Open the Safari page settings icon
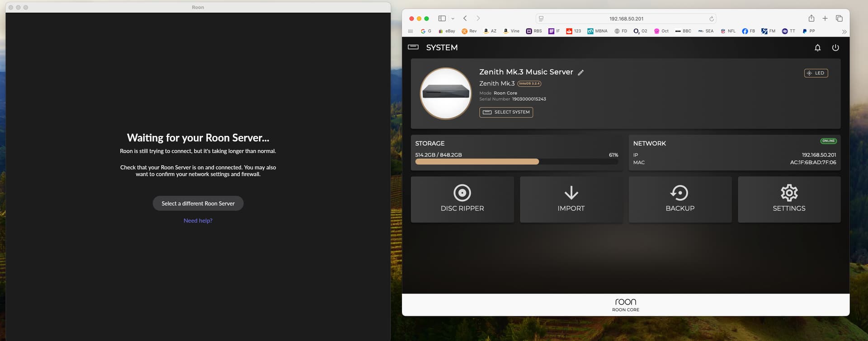This screenshot has width=868, height=341. pos(541,19)
